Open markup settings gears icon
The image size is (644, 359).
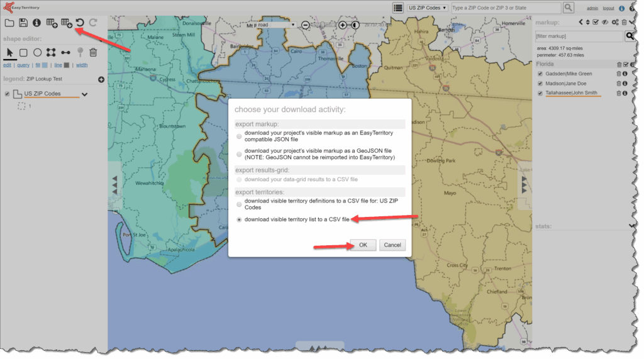pos(615,22)
